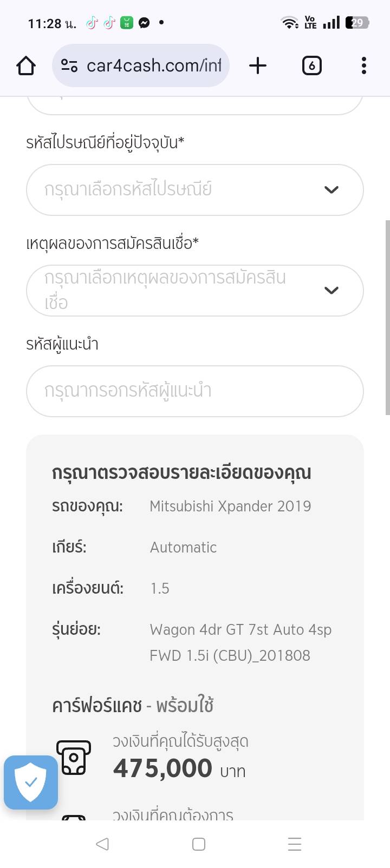
Task: Open Android recent apps menu button
Action: point(295,844)
